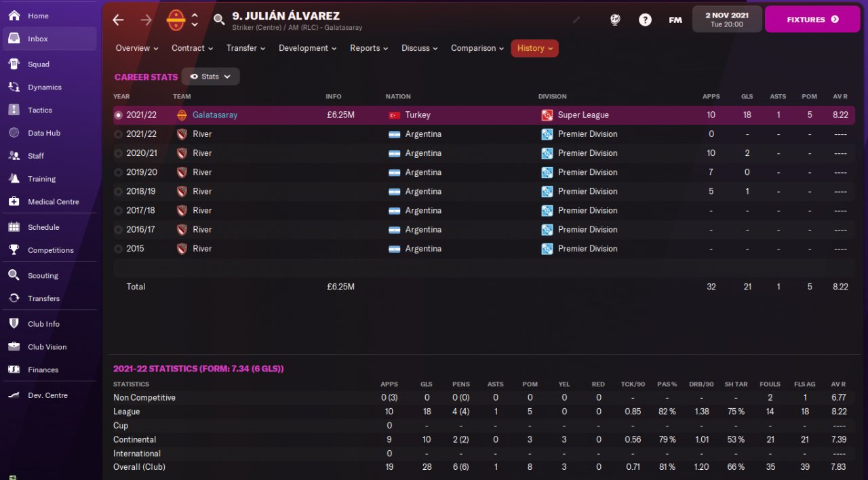
Task: Expand the Overview dropdown menu
Action: [x=137, y=48]
